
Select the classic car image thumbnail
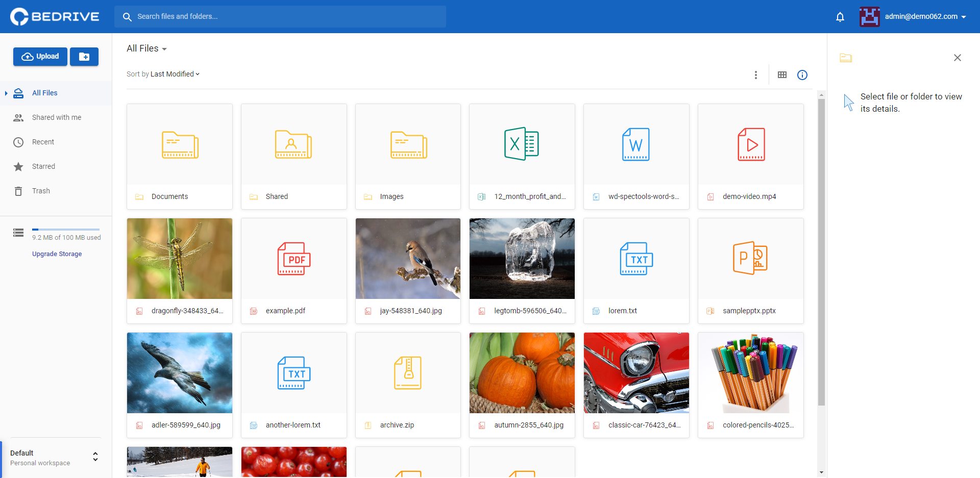pyautogui.click(x=636, y=373)
